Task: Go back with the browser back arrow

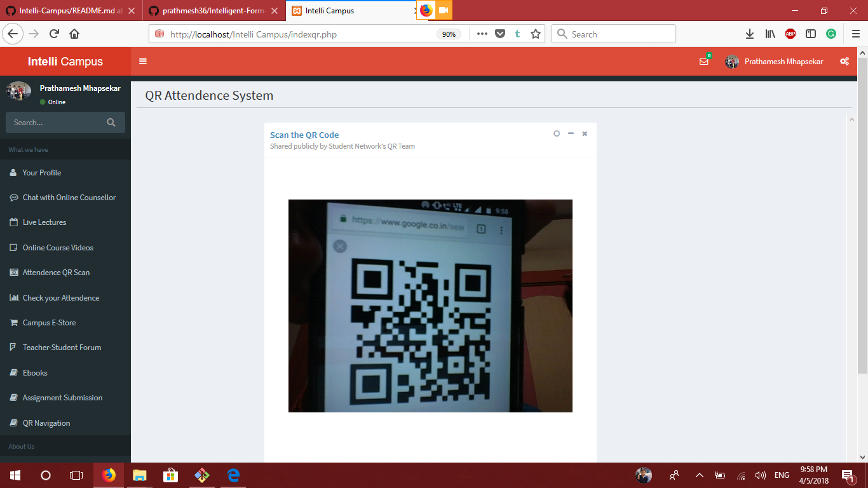Action: point(13,34)
